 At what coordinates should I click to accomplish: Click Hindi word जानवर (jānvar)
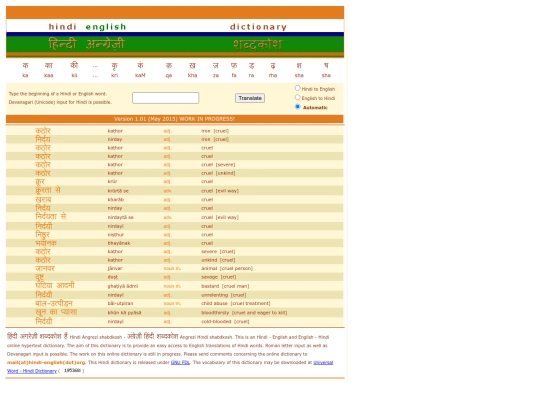(45, 268)
